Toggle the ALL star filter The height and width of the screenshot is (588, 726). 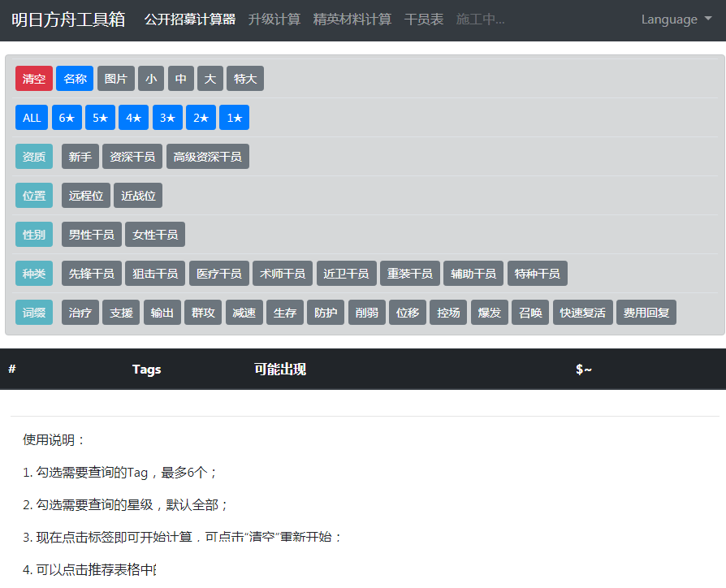click(32, 118)
